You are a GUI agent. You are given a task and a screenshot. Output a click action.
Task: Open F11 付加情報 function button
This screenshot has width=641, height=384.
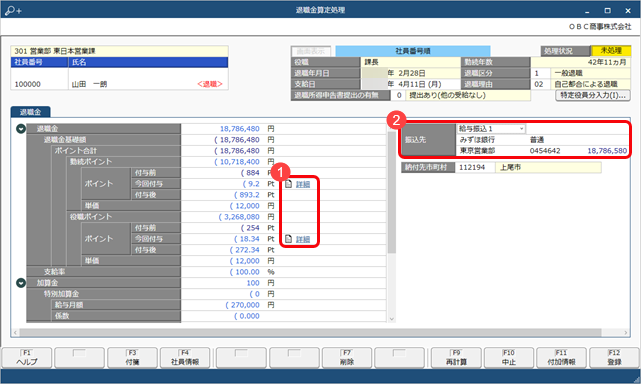tap(562, 358)
